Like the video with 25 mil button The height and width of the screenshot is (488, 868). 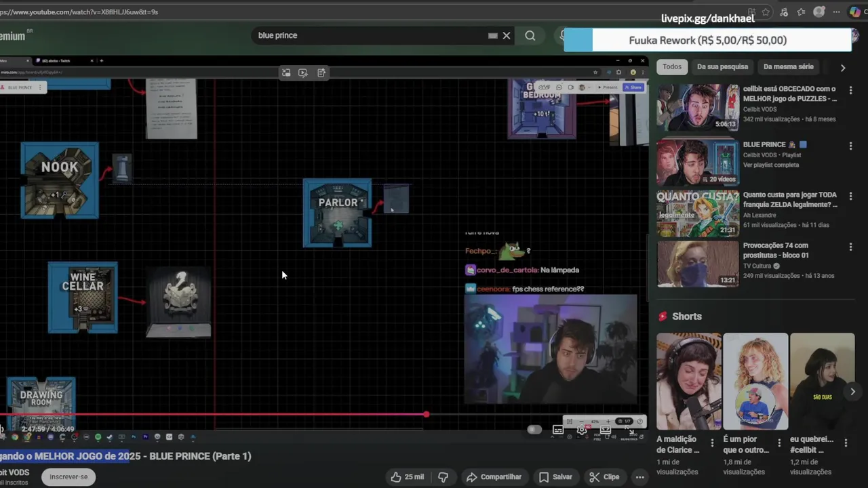tap(407, 477)
